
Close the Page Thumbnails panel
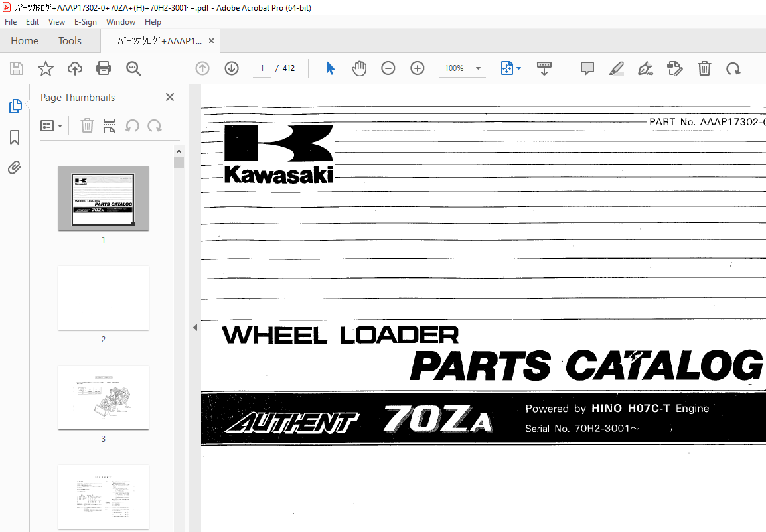pyautogui.click(x=170, y=97)
